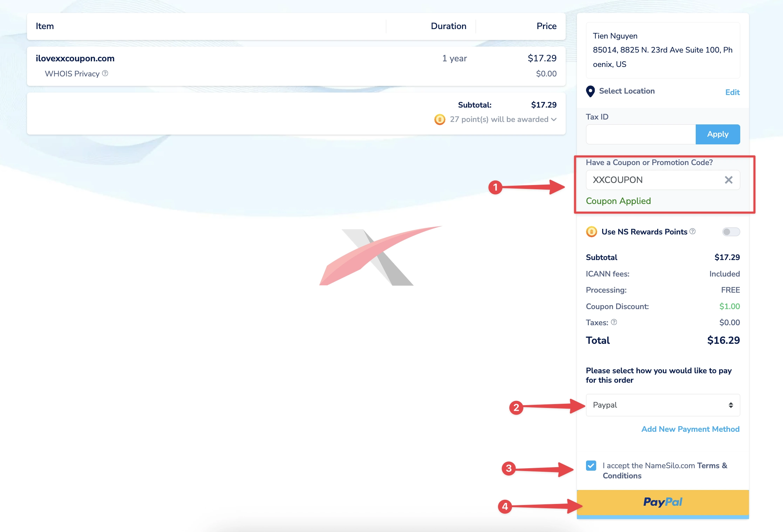The height and width of the screenshot is (532, 783).
Task: Click the NS Rewards Points help icon
Action: pos(693,231)
